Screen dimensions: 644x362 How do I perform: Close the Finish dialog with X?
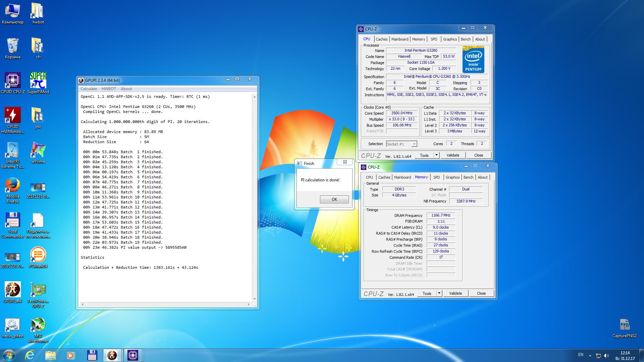click(x=344, y=162)
